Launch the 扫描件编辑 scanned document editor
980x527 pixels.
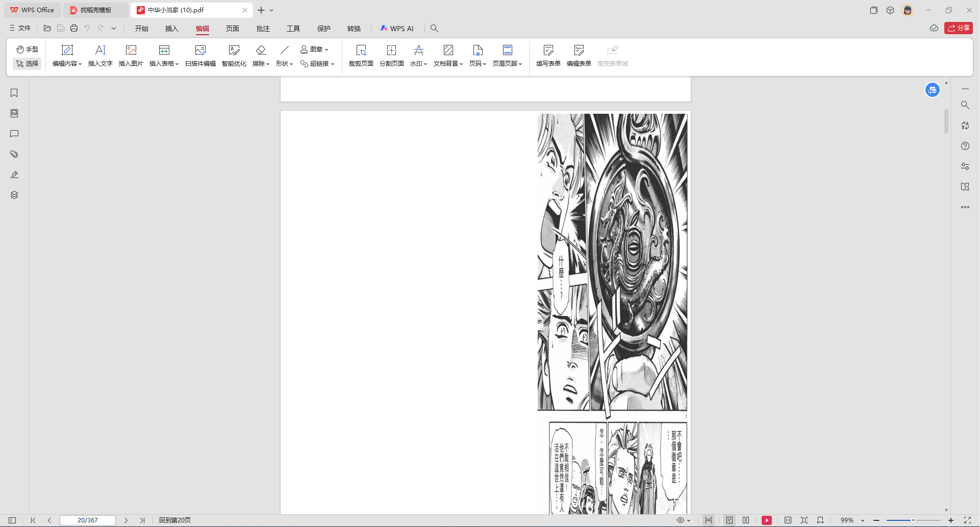(200, 56)
